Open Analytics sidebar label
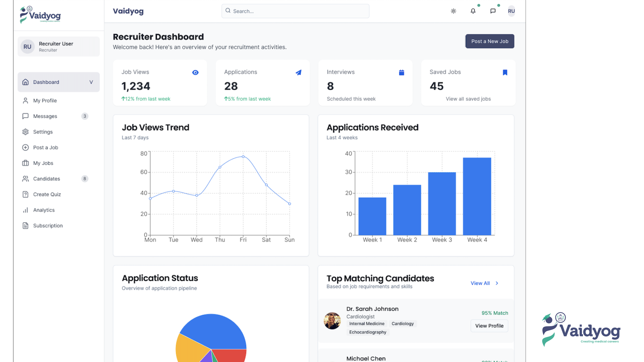Image resolution: width=644 pixels, height=362 pixels. [x=44, y=210]
